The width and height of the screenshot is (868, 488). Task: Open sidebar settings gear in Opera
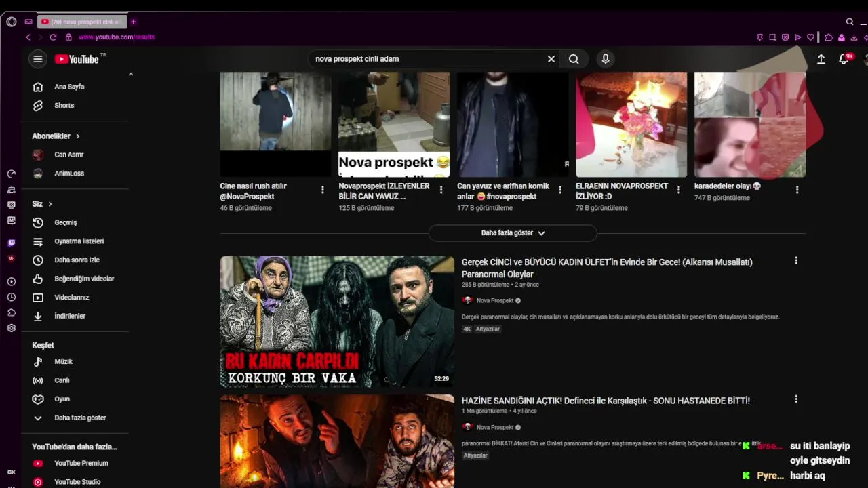[x=11, y=328]
